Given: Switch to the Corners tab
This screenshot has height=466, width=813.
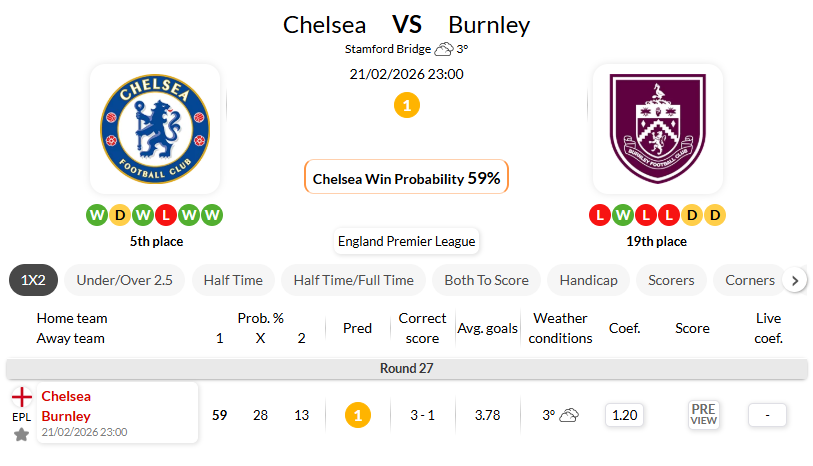Looking at the screenshot, I should (x=750, y=280).
